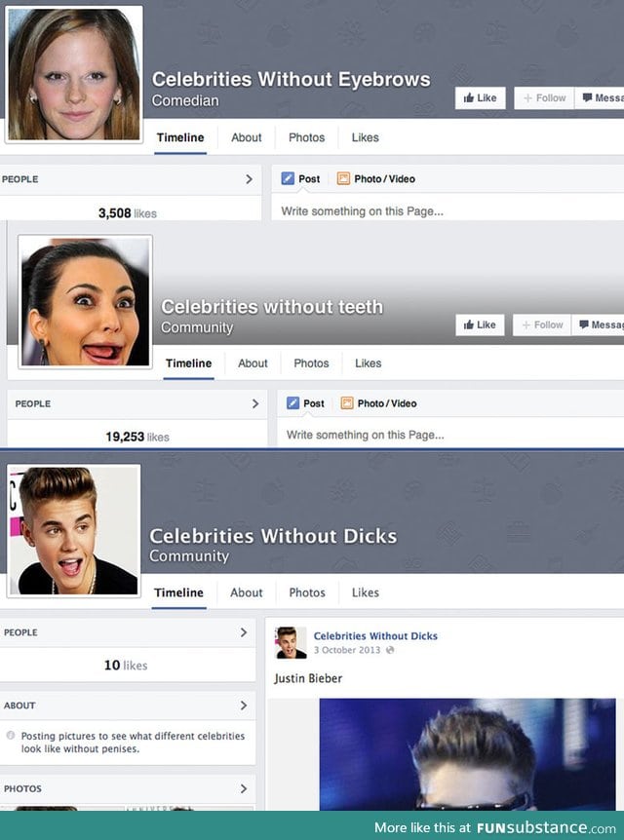Open About tab on Dicks page
This screenshot has height=840, width=624.
point(246,592)
